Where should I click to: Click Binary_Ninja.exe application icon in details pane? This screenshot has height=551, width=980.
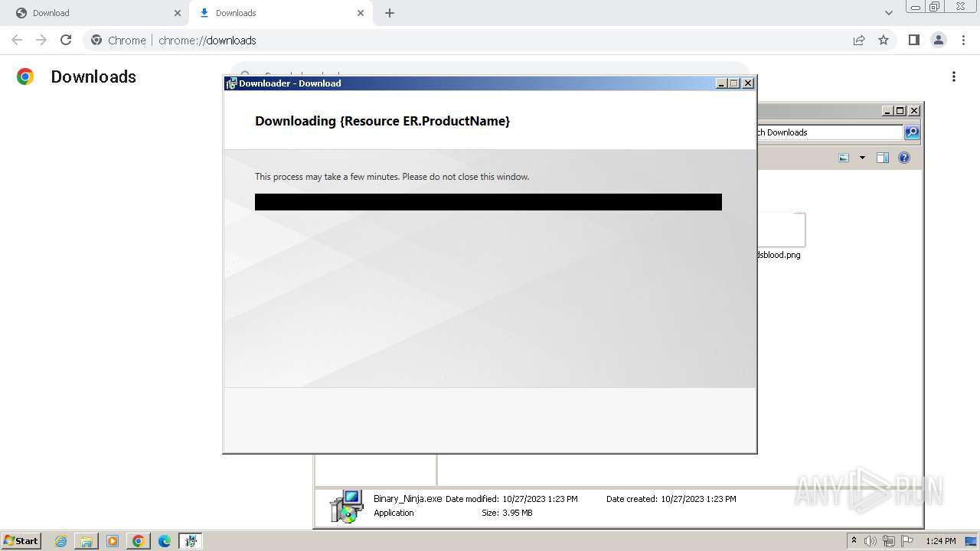346,506
